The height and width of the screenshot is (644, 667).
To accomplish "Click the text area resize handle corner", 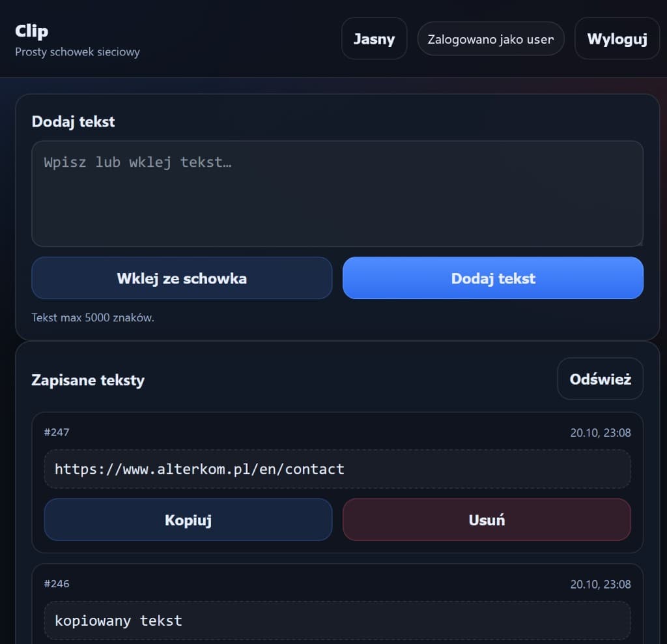I will pyautogui.click(x=640, y=242).
